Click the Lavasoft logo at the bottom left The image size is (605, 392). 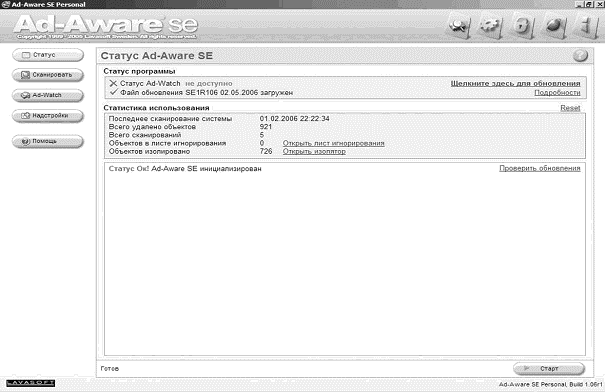[x=30, y=383]
